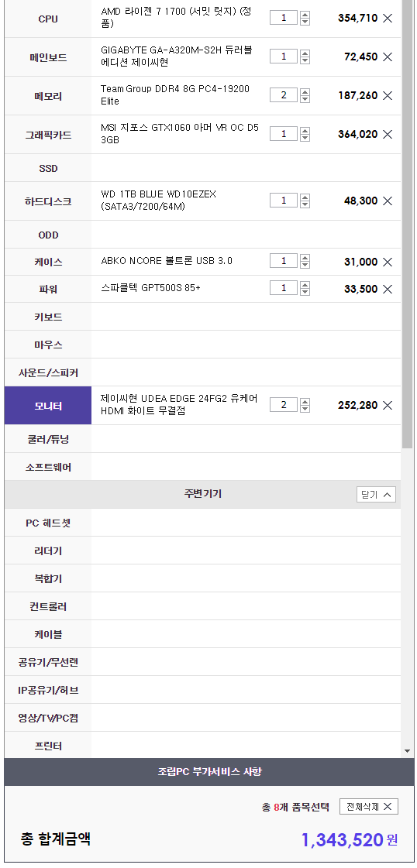Delete the WD 1TB BLUE hard disk item
The height and width of the screenshot is (868, 417).
click(x=388, y=201)
